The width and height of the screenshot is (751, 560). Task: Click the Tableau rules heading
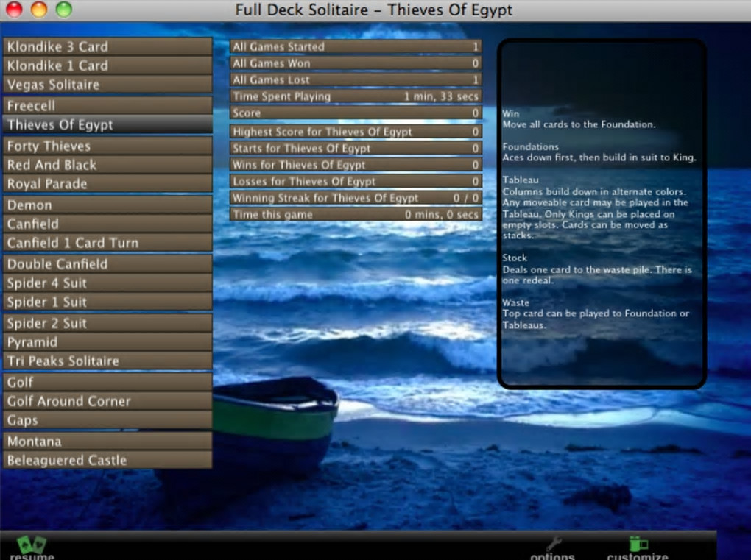520,180
